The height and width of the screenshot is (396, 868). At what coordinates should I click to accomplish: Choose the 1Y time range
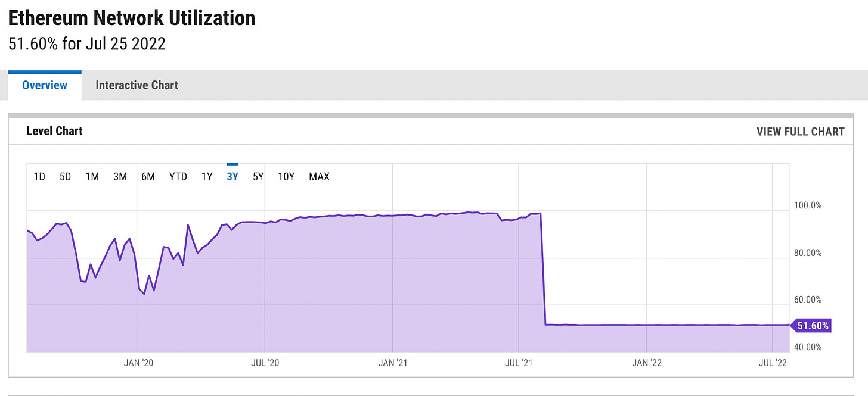tap(206, 176)
